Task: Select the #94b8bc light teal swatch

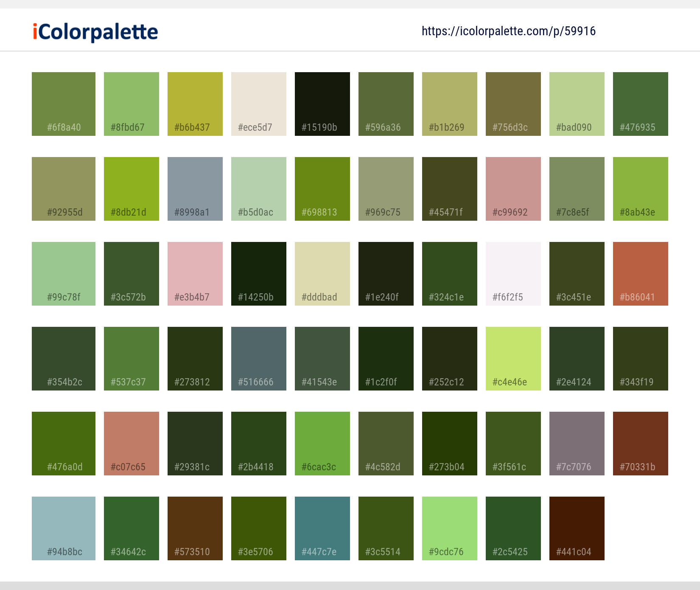Action: click(64, 528)
